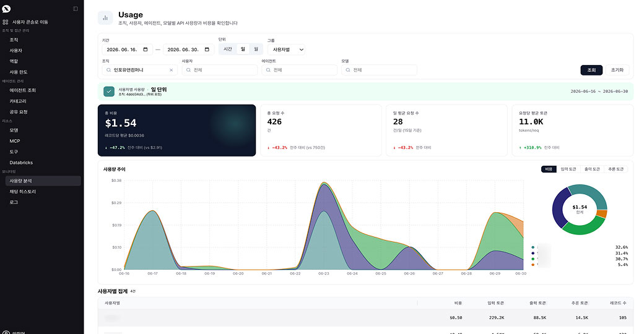Viewport: 644px width, 334px height.
Task: Click the Usage bar chart icon
Action: pyautogui.click(x=105, y=18)
